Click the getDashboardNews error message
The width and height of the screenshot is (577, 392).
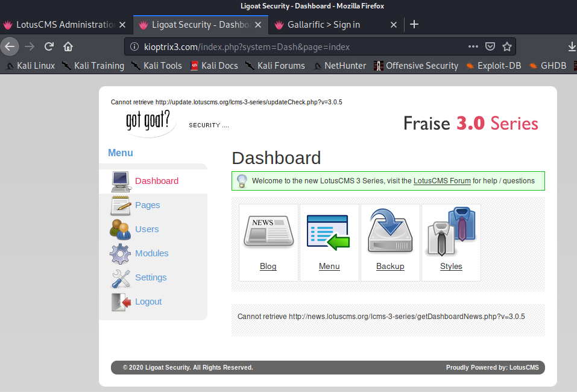381,317
